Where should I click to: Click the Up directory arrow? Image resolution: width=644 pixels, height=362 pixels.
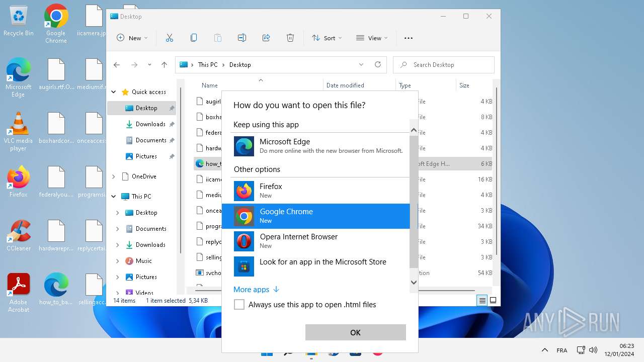click(x=164, y=65)
